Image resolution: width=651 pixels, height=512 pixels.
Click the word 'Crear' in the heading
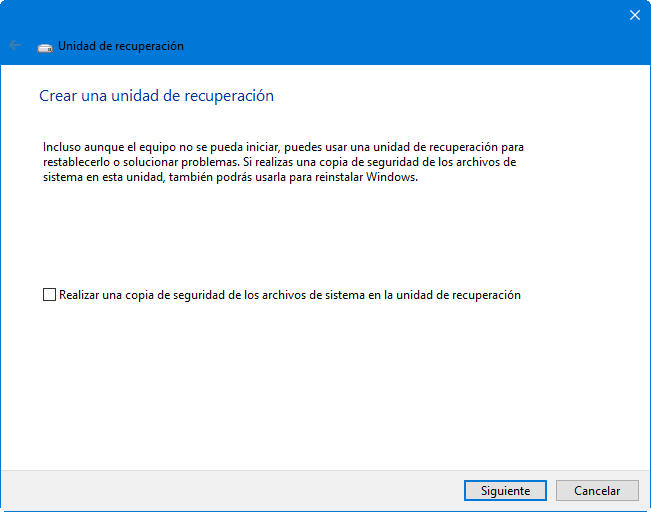coord(56,96)
